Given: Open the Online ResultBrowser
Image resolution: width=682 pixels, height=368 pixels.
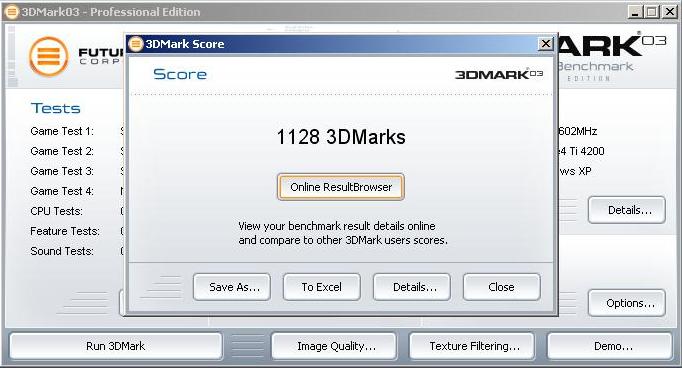Looking at the screenshot, I should pos(341,187).
